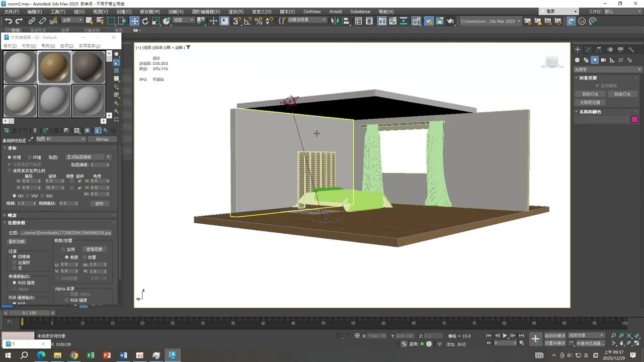
Task: Click the magenta object color swatch
Action: [634, 120]
